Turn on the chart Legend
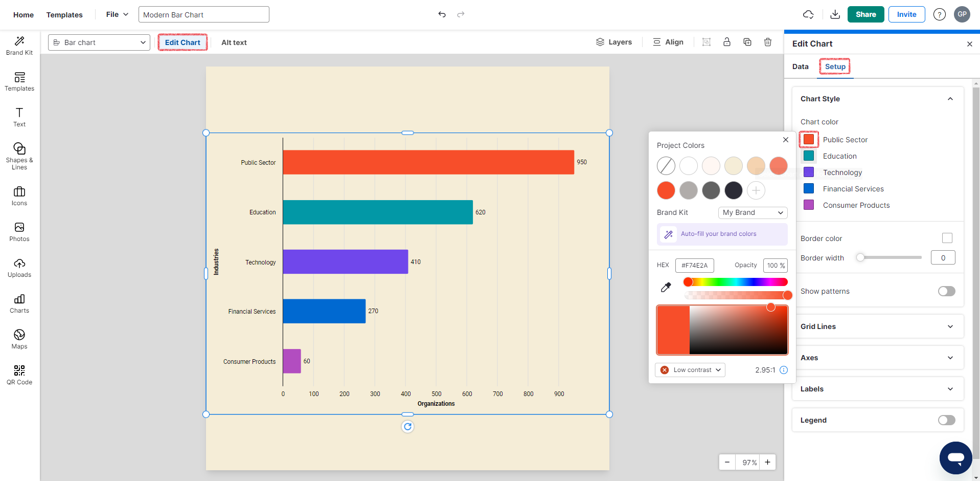This screenshot has width=980, height=481. click(946, 420)
